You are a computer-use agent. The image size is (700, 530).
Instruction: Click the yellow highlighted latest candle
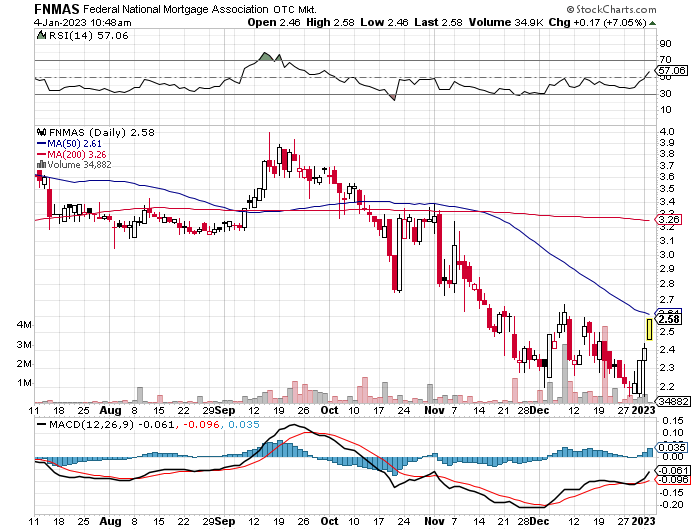[x=649, y=330]
